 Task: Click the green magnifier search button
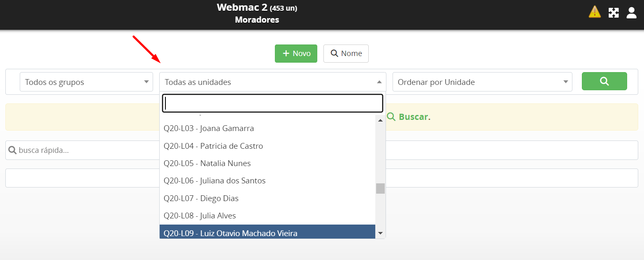pos(604,81)
